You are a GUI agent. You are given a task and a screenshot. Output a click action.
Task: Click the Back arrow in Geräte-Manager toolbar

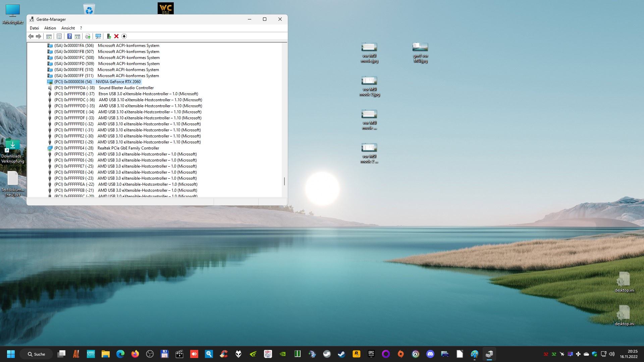pos(31,36)
